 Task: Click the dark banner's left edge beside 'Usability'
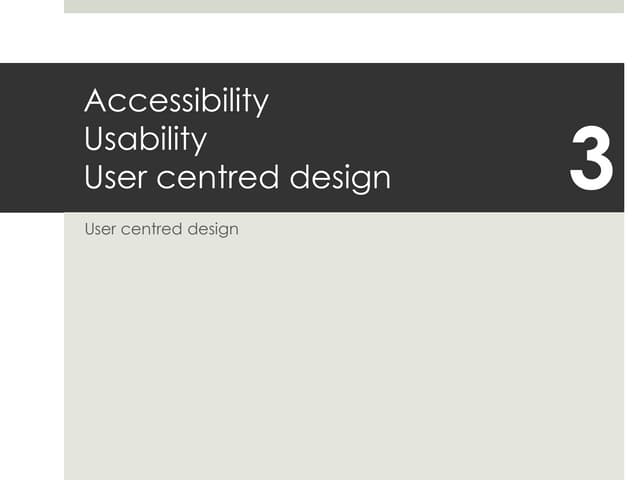(30, 139)
